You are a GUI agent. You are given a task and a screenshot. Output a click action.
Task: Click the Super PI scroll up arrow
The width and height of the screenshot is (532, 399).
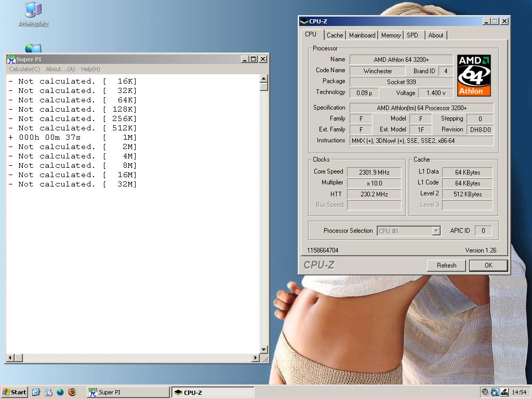coord(263,79)
